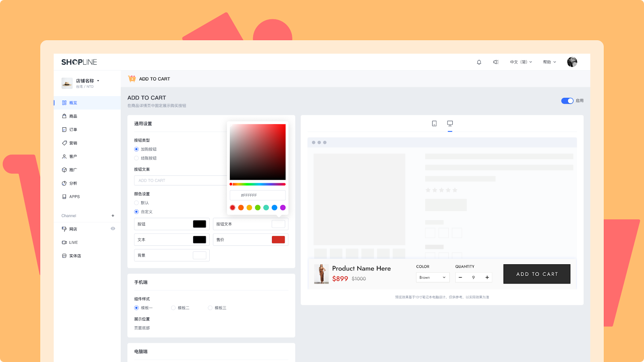Go to 商品 in the sidebar menu
This screenshot has height=362, width=644.
pyautogui.click(x=73, y=116)
